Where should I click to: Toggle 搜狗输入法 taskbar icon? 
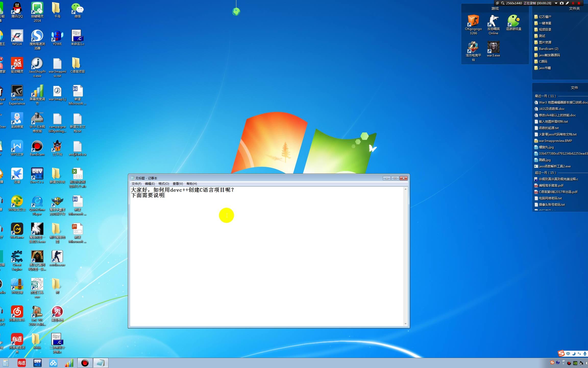552,362
